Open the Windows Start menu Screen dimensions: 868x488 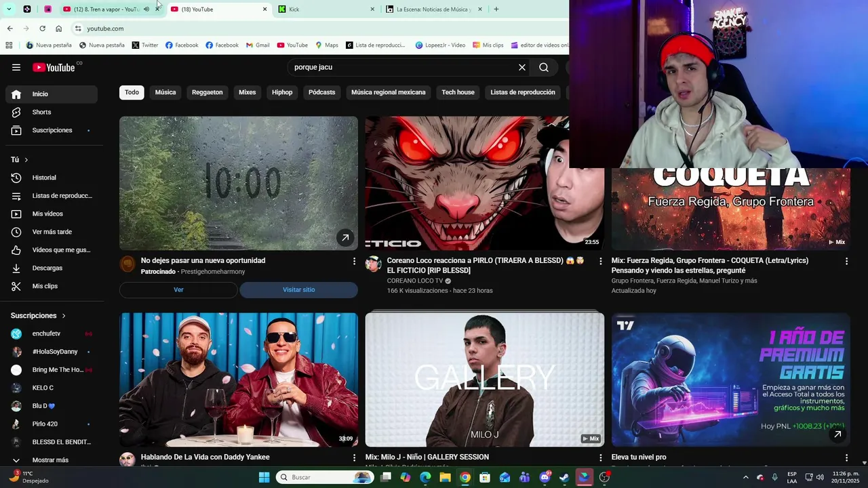[x=264, y=477]
